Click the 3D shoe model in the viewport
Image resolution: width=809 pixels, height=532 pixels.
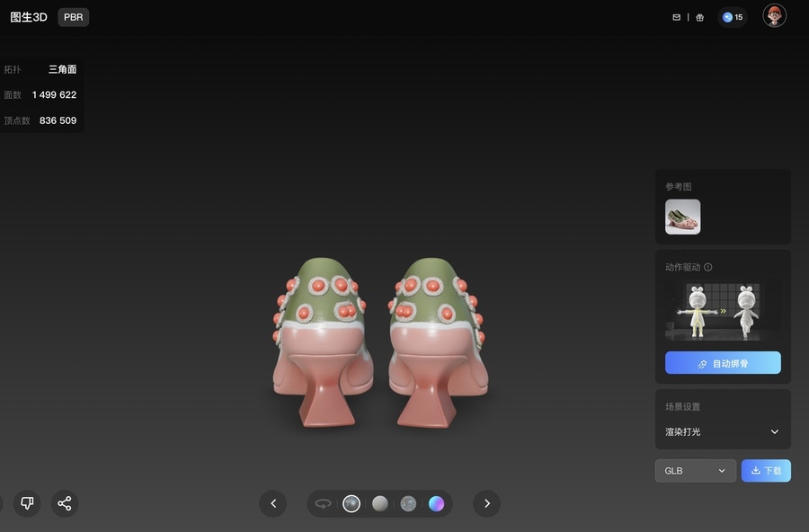coord(381,342)
